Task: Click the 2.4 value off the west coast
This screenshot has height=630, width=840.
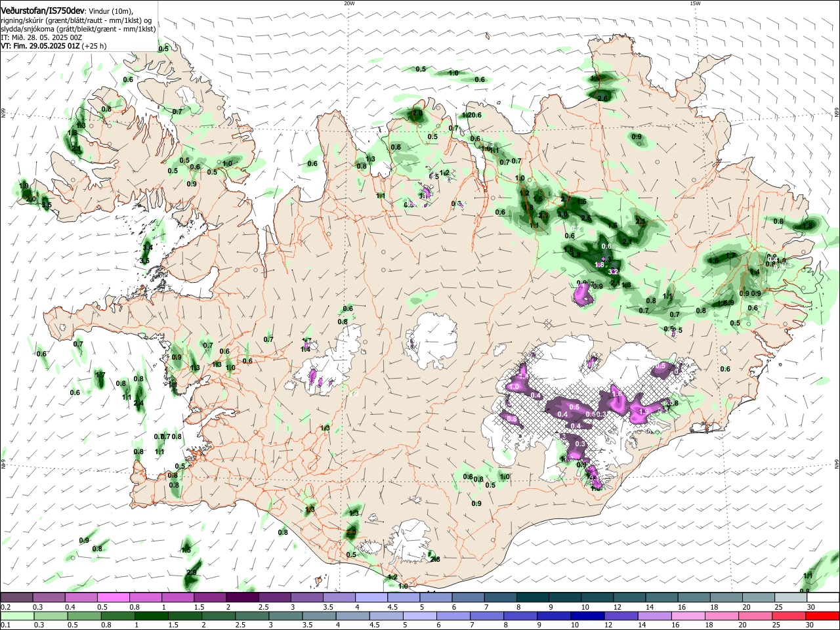Action: click(x=139, y=403)
